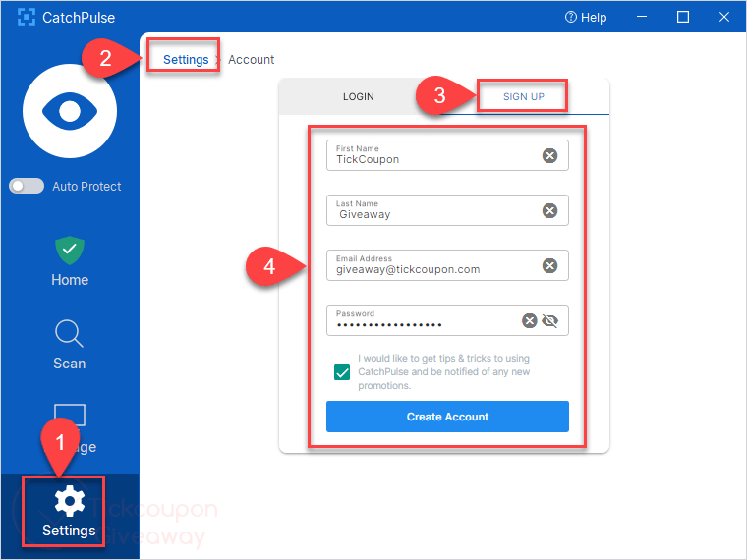
Task: Toggle the Auto Protect switch
Action: pos(27,186)
